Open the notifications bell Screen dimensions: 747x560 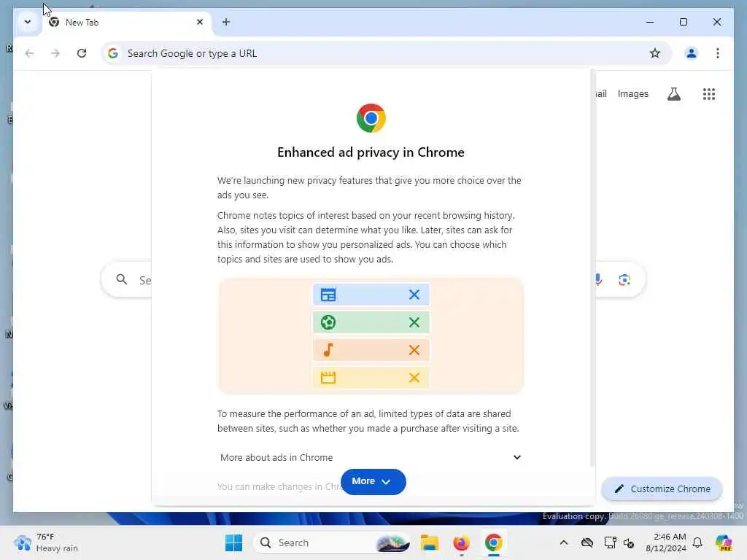click(697, 542)
